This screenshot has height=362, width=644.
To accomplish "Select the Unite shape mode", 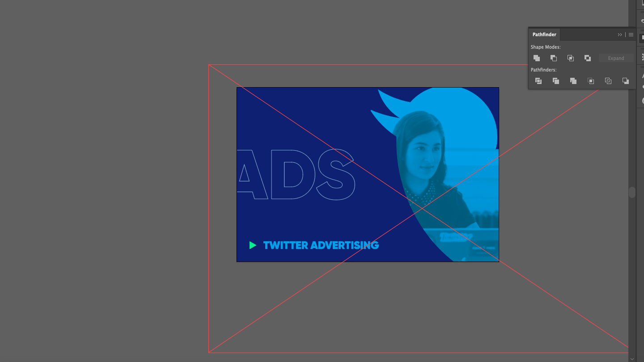I will pyautogui.click(x=536, y=58).
